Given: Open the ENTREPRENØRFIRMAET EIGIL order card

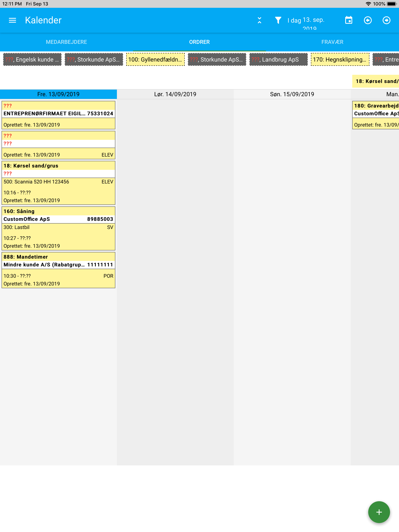Looking at the screenshot, I should (x=58, y=115).
